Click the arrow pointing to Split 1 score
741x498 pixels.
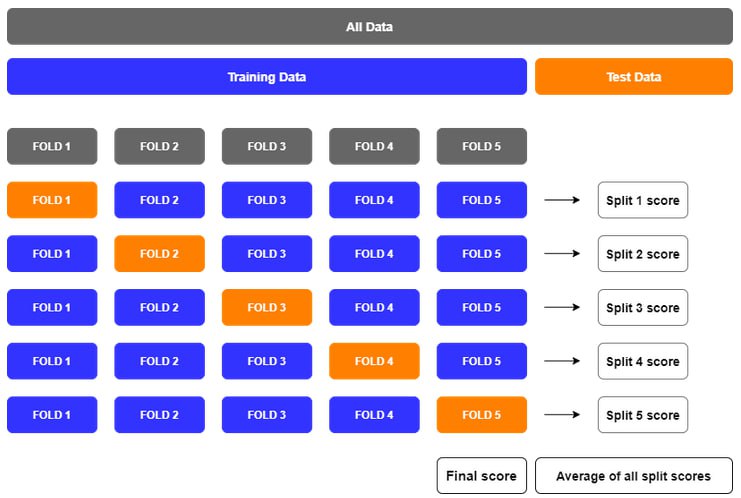pyautogui.click(x=562, y=200)
